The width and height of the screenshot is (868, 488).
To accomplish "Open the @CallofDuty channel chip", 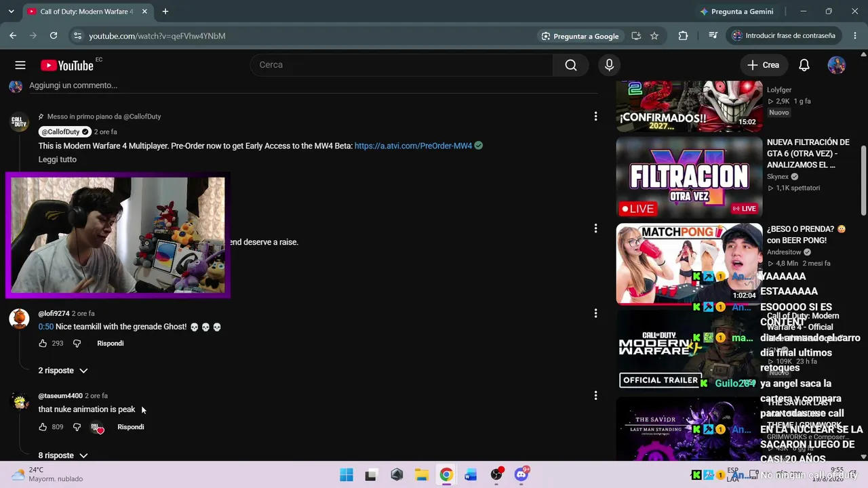I will (x=64, y=131).
